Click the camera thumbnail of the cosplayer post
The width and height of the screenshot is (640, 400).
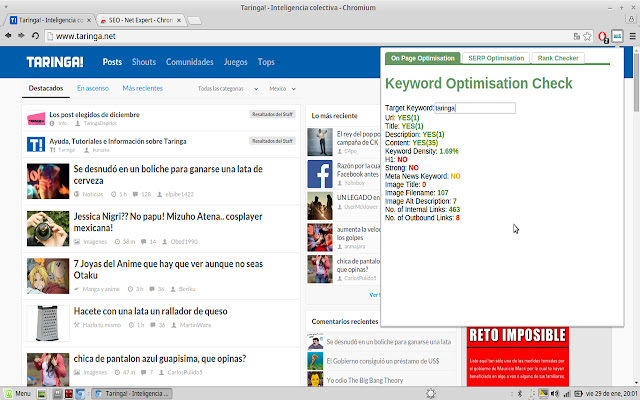point(48,229)
